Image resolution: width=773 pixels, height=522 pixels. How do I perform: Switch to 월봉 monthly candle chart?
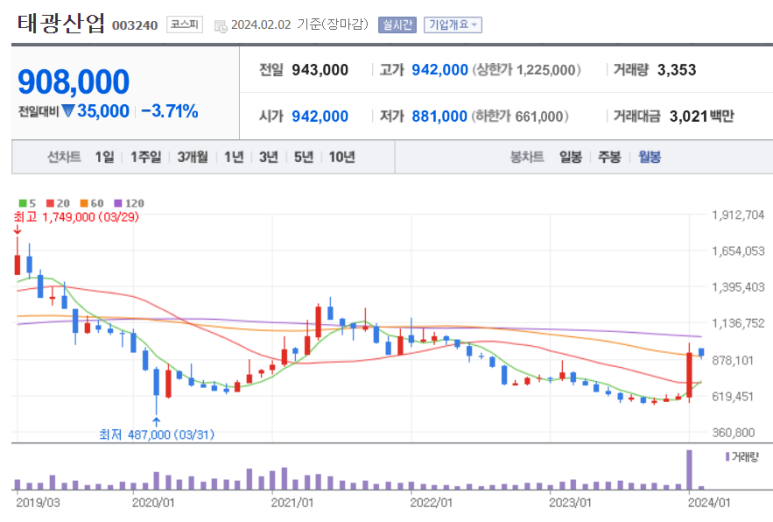click(x=649, y=157)
